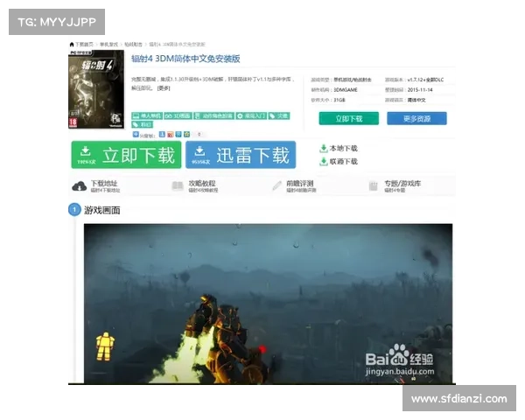The width and height of the screenshot is (525, 420).
Task: Click the book icon beside 攻略教程
Action: pos(178,185)
